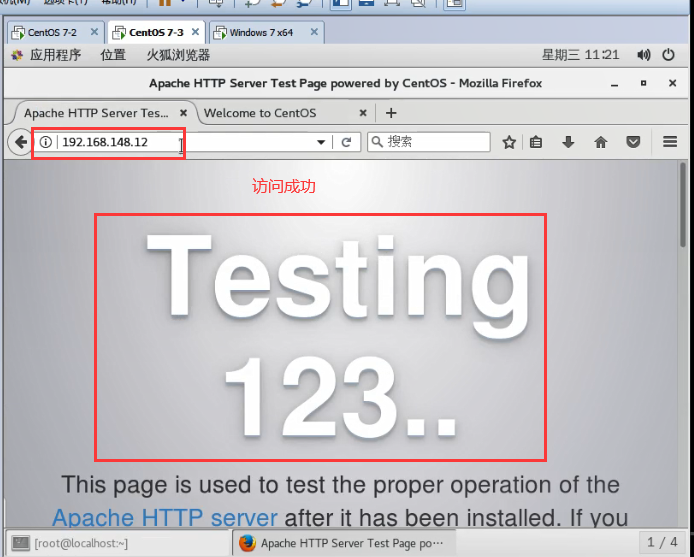Click the page's vertical scrollbar thumb
The height and width of the screenshot is (557, 694).
coord(682,205)
